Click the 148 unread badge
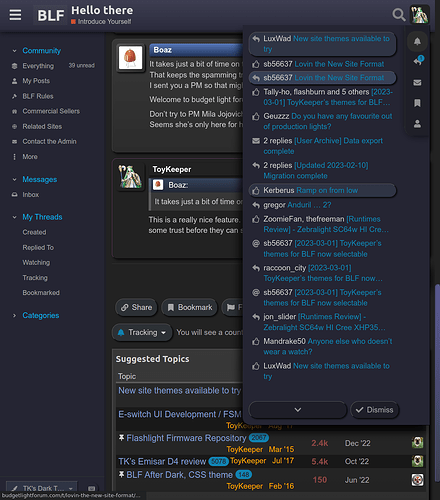This screenshot has height=500, width=440. (244, 474)
